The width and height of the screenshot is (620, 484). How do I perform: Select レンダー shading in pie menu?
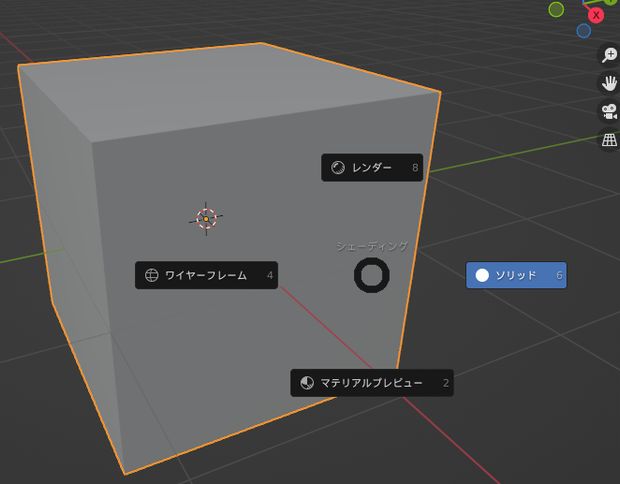(x=372, y=168)
